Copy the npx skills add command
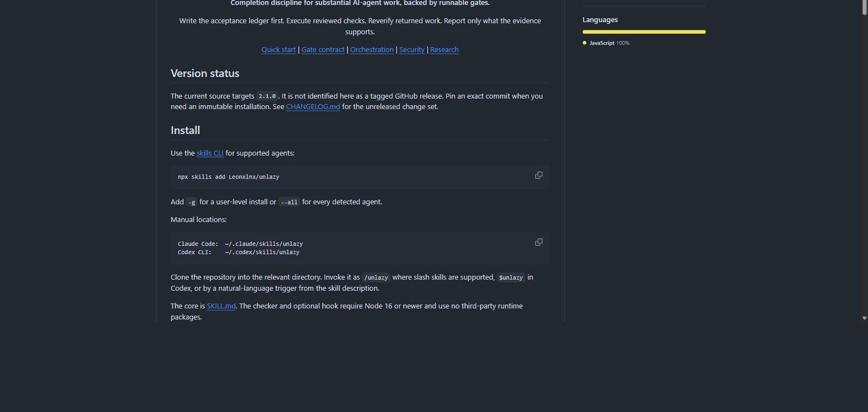Viewport: 868px width, 412px height. pyautogui.click(x=539, y=176)
